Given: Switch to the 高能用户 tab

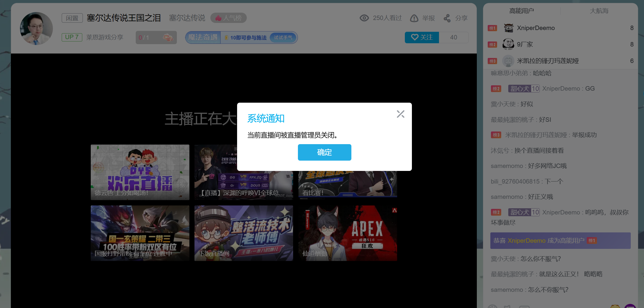Looking at the screenshot, I should pos(521,11).
